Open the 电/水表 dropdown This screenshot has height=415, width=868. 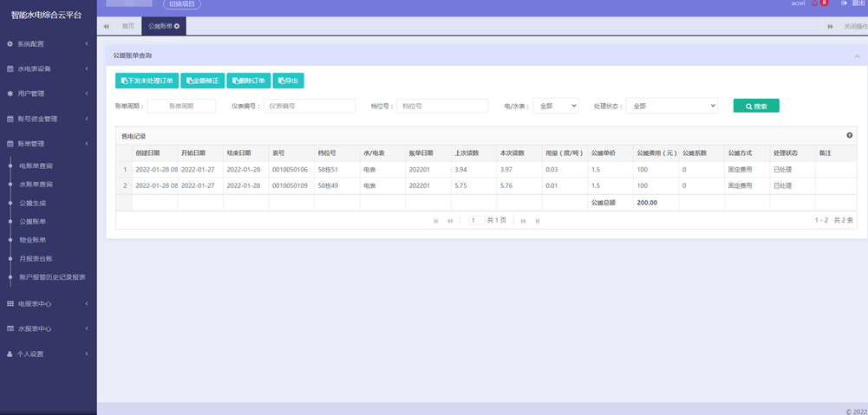coord(555,107)
